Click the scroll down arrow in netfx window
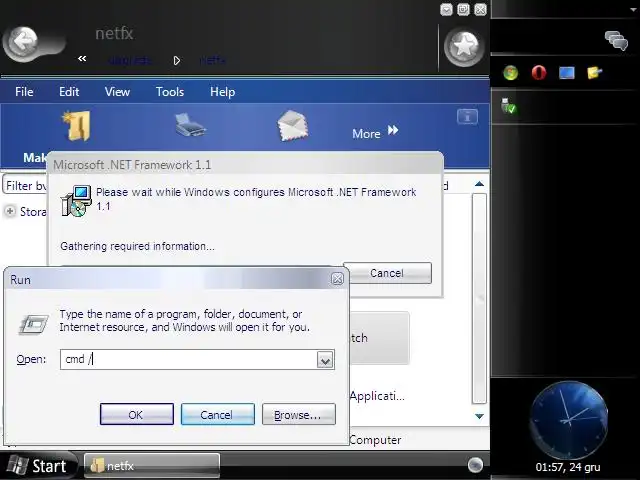This screenshot has width=640, height=480. point(480,416)
